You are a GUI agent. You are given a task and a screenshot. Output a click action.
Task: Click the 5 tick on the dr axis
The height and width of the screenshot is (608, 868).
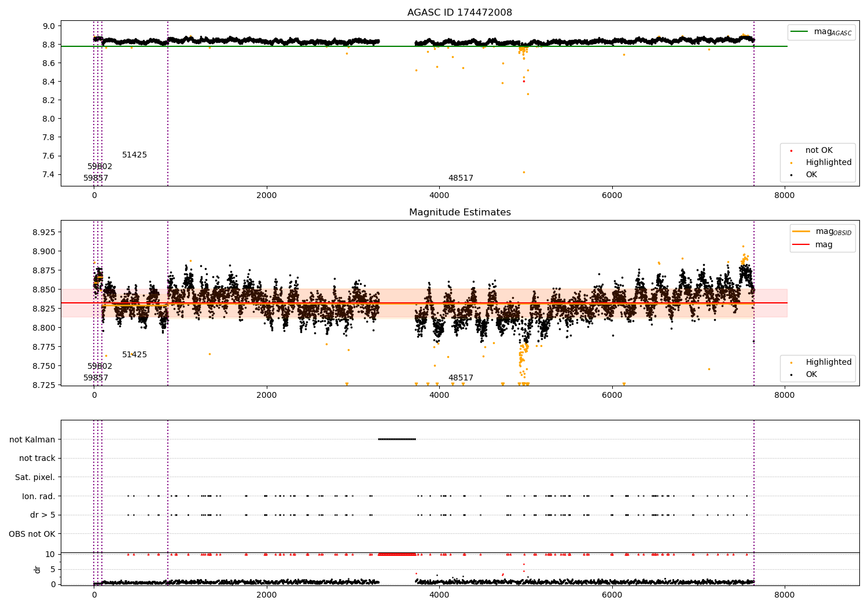[x=53, y=569]
